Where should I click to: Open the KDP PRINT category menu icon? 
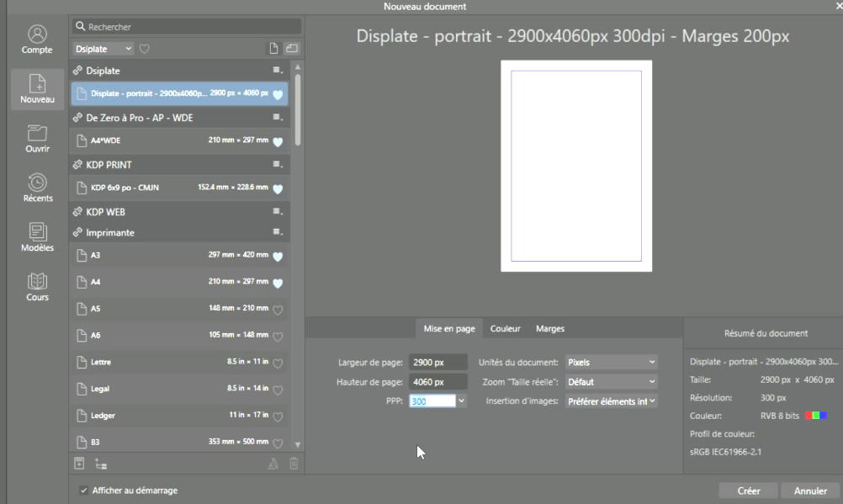point(277,165)
